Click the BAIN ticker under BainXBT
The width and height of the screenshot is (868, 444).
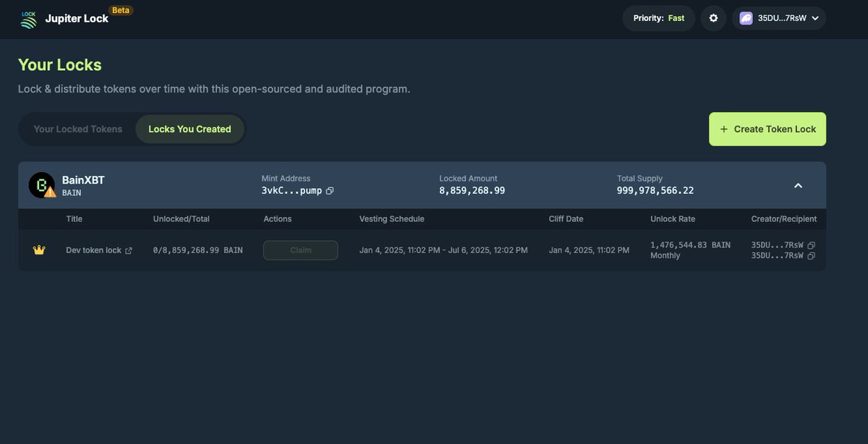[x=72, y=194]
